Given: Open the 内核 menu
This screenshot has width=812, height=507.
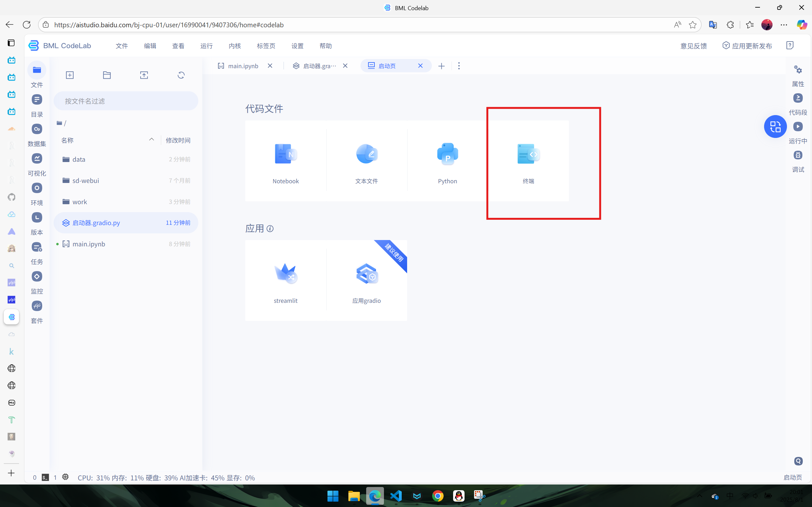Looking at the screenshot, I should tap(234, 46).
